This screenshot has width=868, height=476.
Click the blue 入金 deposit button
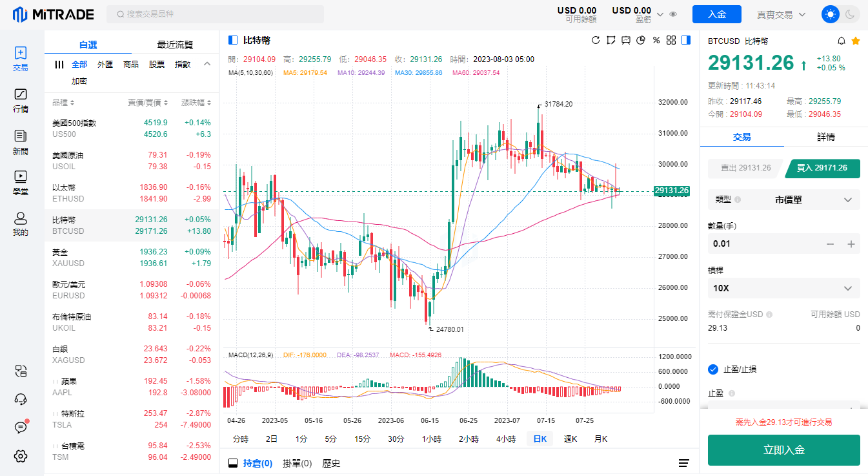(x=716, y=14)
